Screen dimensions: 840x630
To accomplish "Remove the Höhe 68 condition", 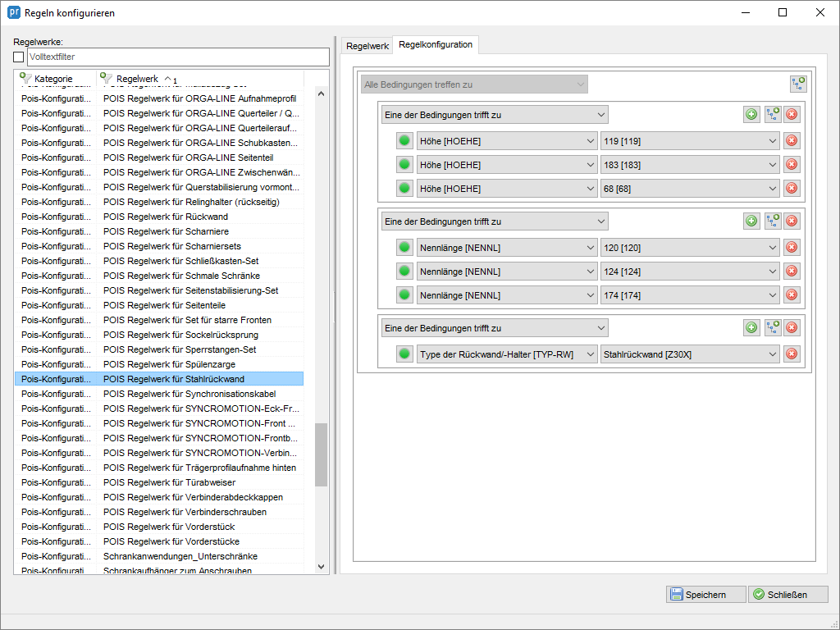I will point(792,188).
